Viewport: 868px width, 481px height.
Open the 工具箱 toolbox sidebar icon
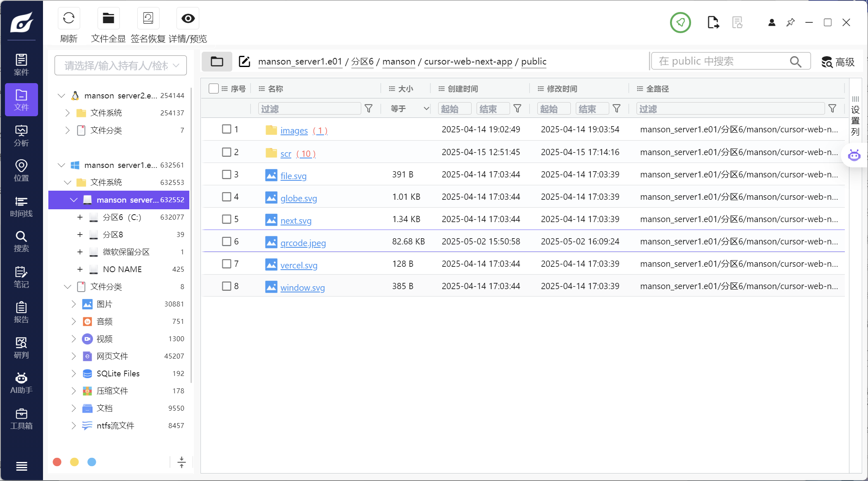21,419
